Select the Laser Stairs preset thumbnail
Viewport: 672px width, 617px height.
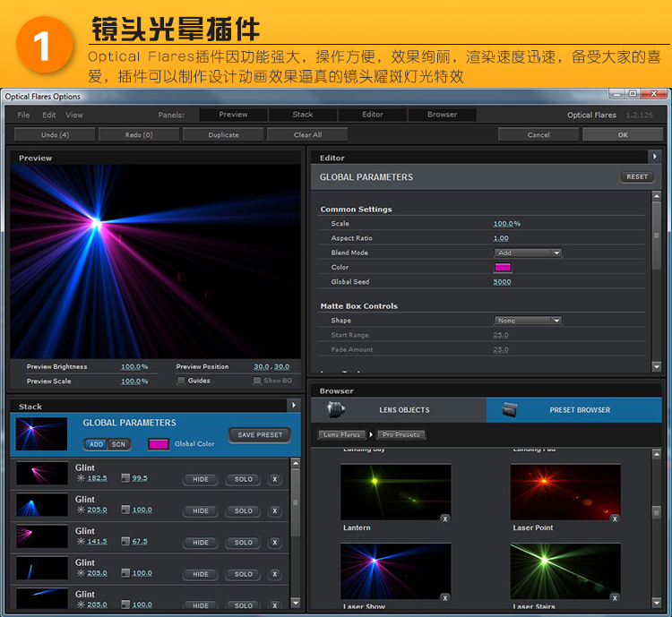tap(565, 571)
